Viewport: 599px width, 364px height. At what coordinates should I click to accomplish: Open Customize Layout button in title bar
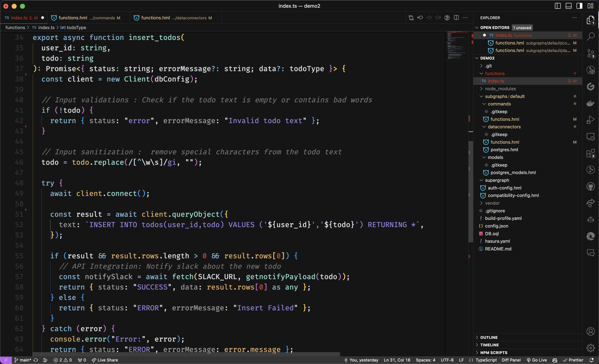click(x=590, y=6)
